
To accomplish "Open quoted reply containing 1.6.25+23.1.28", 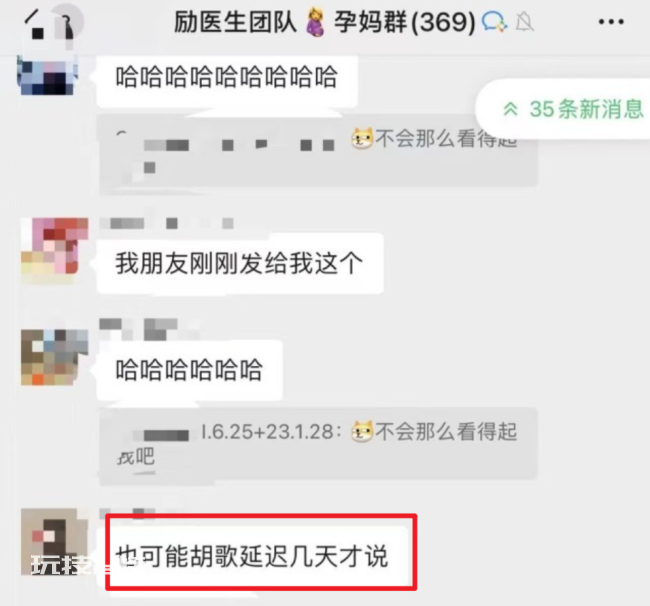I will [318, 444].
